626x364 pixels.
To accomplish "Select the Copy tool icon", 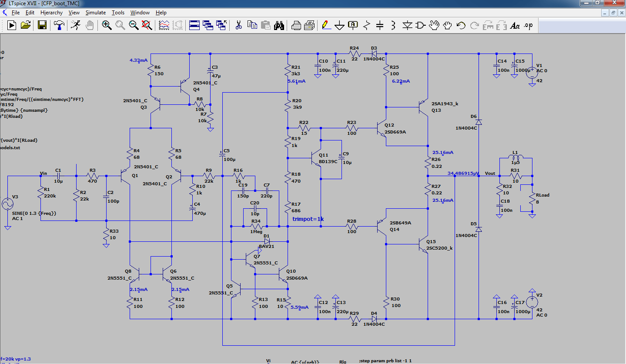I will (252, 25).
